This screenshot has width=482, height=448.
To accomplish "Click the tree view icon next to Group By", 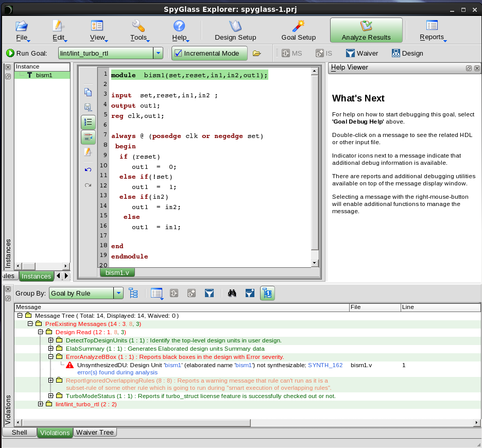I will pyautogui.click(x=133, y=294).
